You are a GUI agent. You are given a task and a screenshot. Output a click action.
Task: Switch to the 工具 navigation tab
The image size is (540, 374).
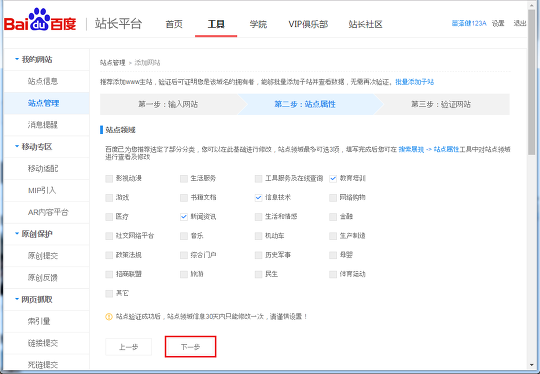pos(216,24)
